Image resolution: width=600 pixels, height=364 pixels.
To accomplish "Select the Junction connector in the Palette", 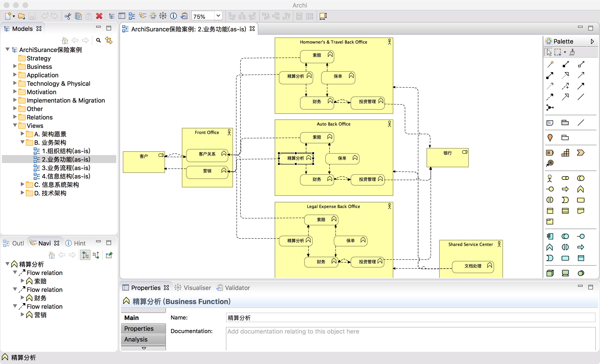I will click(550, 107).
